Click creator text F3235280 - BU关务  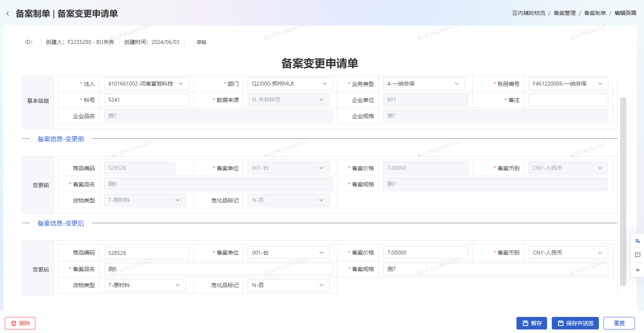(91, 42)
